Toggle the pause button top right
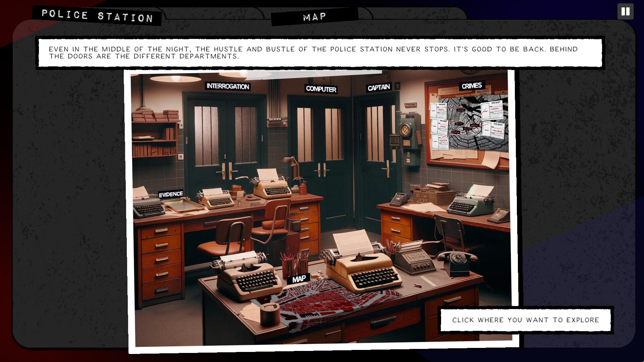The height and width of the screenshot is (362, 644). pos(626,11)
